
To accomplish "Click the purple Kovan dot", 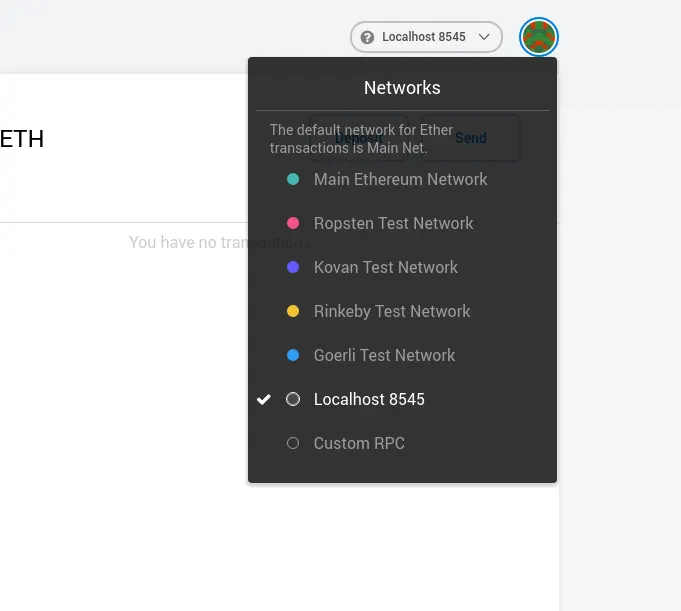I will [x=293, y=267].
